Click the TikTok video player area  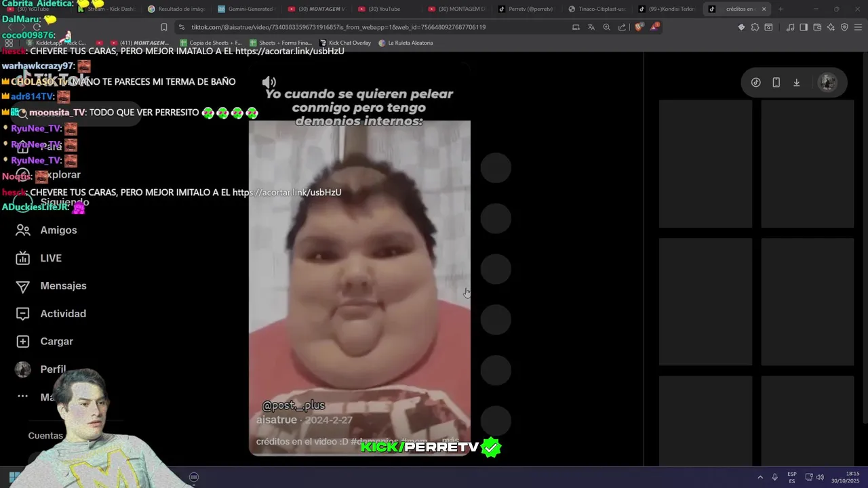point(359,261)
